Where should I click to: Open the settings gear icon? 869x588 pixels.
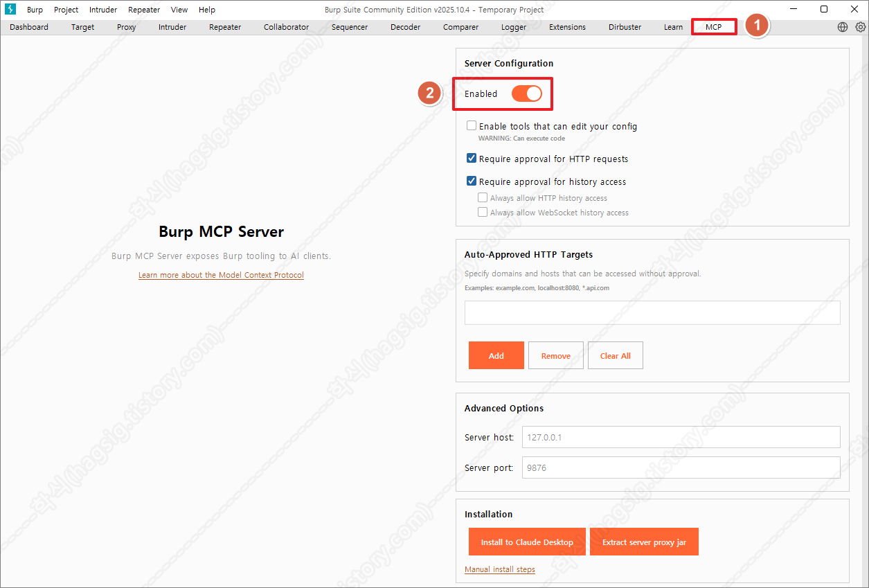coord(861,27)
